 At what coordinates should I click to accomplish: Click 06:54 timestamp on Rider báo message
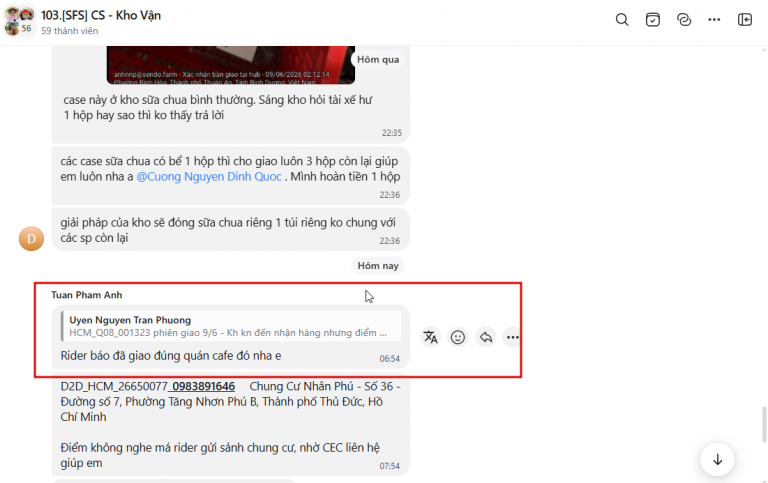coord(389,359)
